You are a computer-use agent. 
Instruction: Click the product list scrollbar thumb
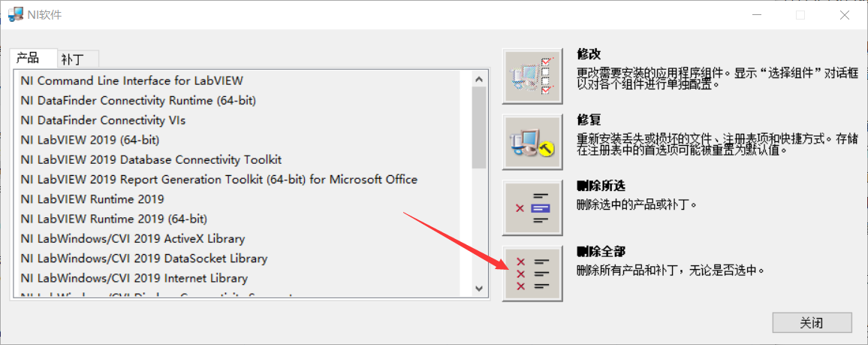click(x=479, y=127)
